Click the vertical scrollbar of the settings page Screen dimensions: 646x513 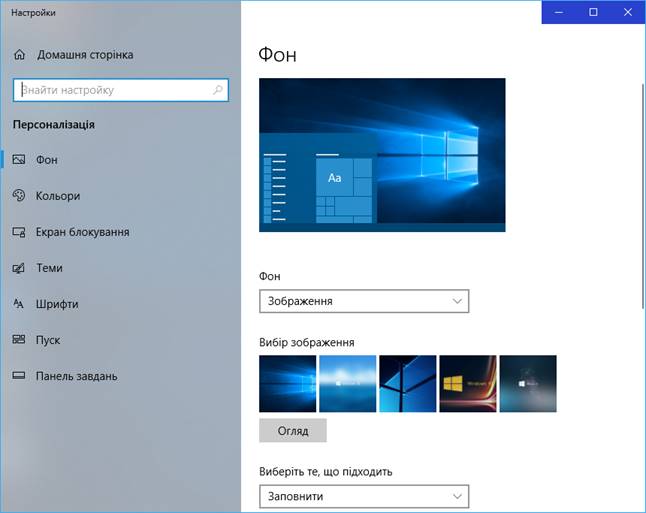tap(643, 196)
